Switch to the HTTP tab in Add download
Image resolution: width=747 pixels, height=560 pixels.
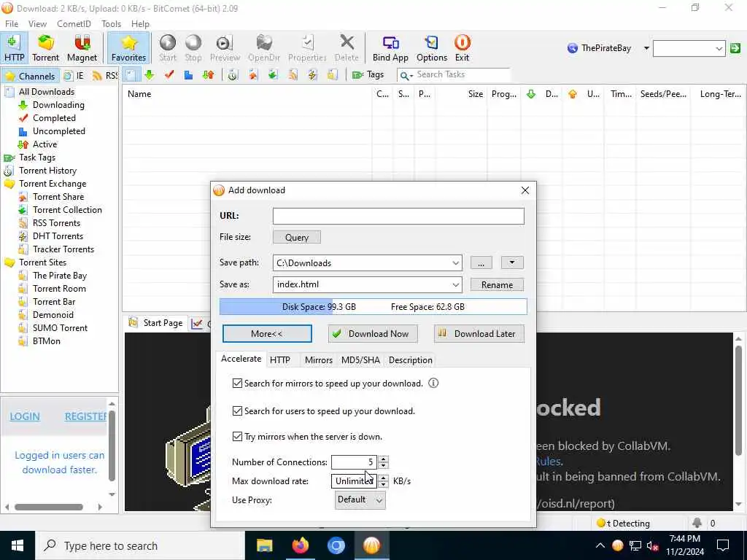click(280, 360)
